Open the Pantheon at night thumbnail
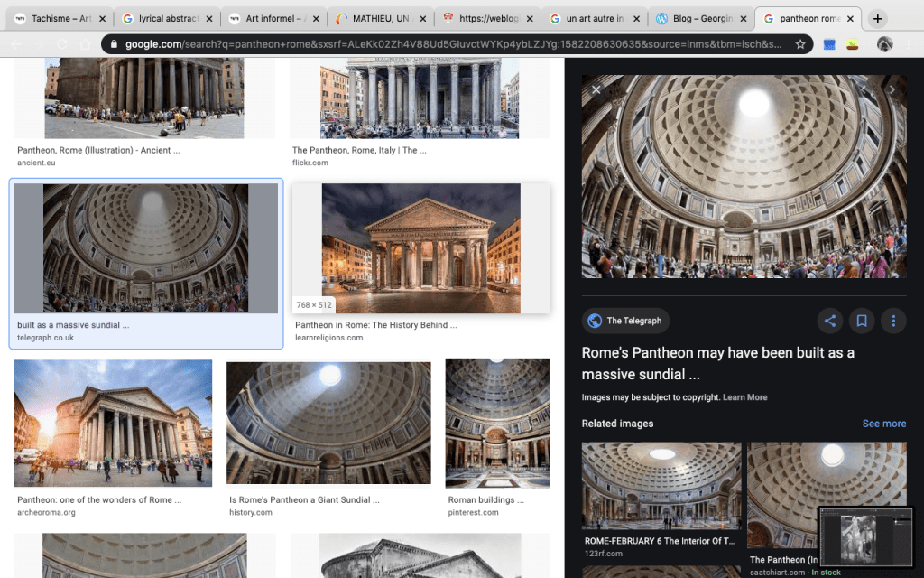Image resolution: width=924 pixels, height=578 pixels. pos(420,248)
